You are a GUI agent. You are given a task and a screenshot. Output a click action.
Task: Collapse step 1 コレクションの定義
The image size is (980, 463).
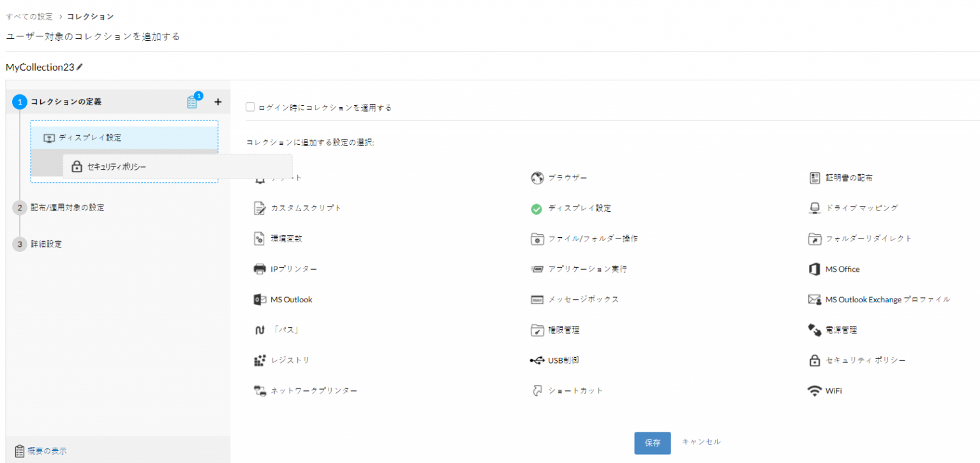pos(66,101)
